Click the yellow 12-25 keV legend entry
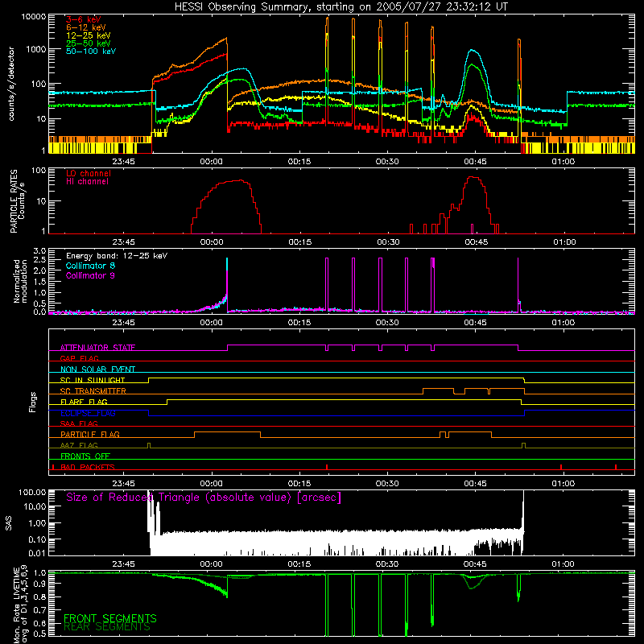 pos(89,35)
